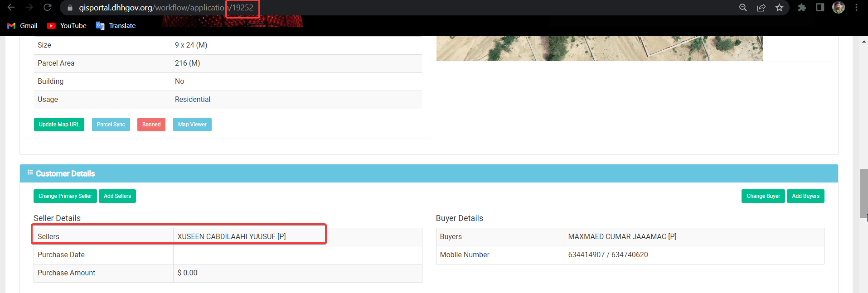
Task: Click the Add Sellers button
Action: click(x=117, y=196)
